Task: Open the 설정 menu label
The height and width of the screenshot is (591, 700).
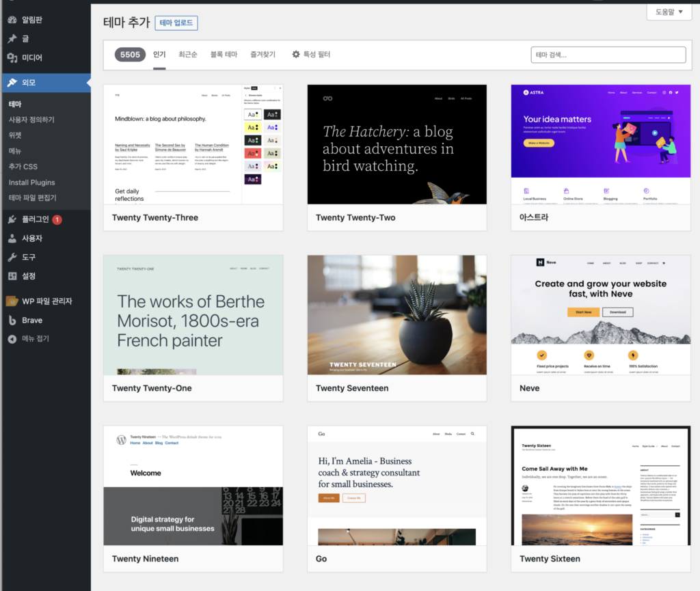Action: [29, 276]
